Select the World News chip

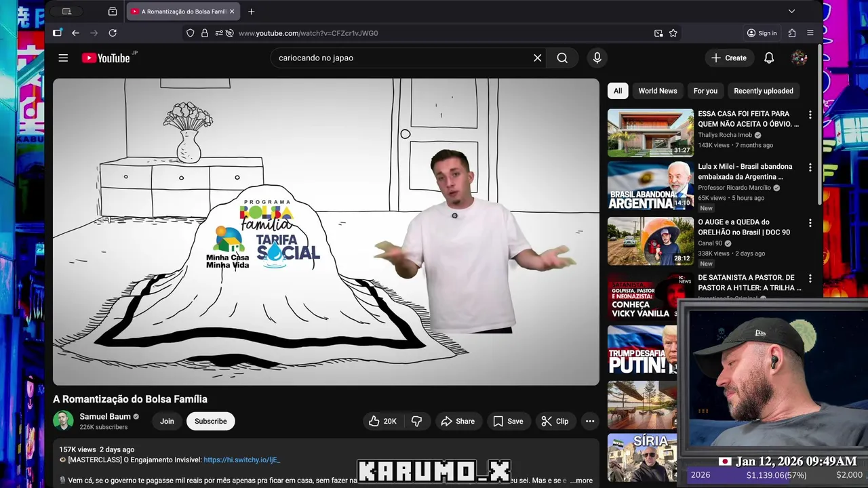[657, 91]
